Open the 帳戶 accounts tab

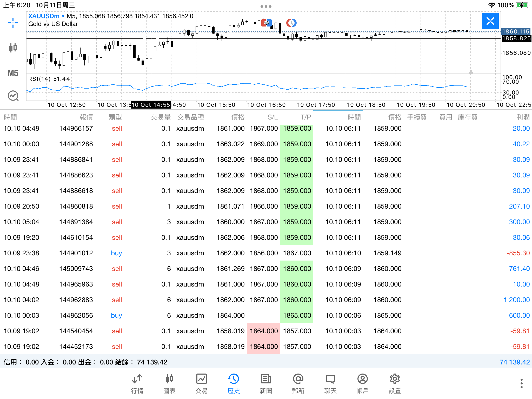(x=363, y=384)
